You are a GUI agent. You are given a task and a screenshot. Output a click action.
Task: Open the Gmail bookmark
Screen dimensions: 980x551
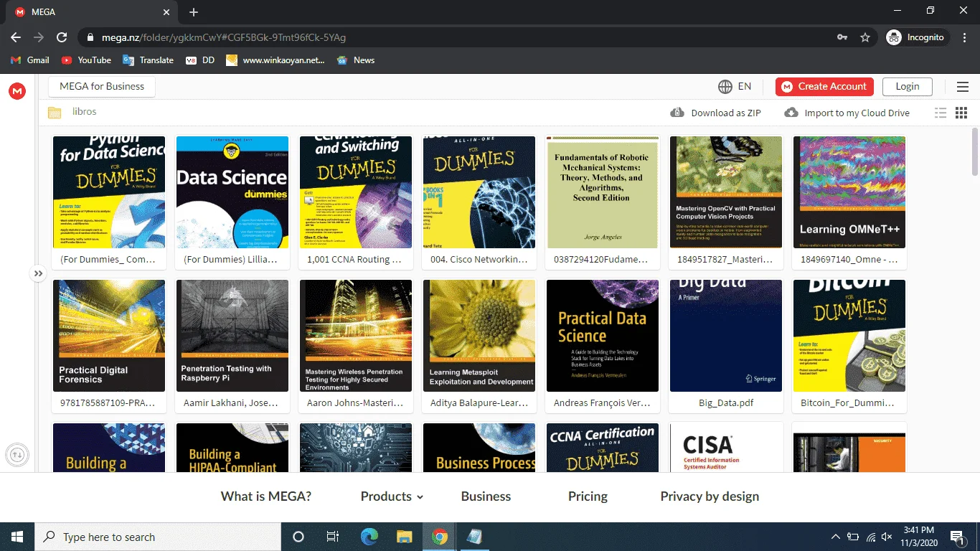[30, 60]
